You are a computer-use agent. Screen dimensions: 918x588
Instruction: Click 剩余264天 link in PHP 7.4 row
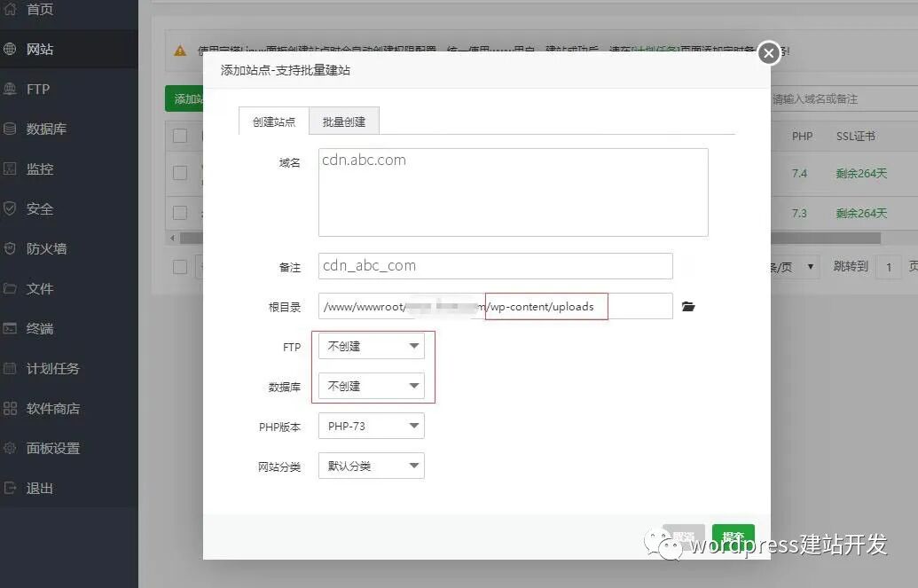(861, 173)
